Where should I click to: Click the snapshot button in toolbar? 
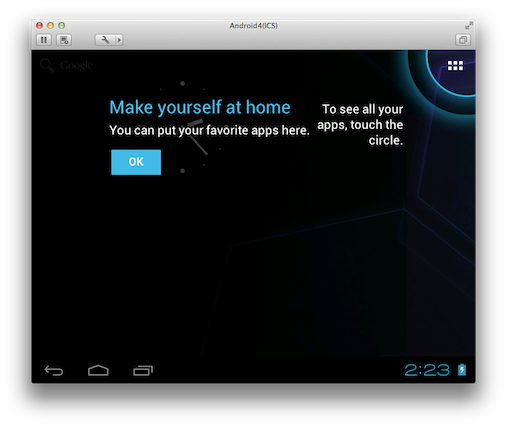[64, 40]
